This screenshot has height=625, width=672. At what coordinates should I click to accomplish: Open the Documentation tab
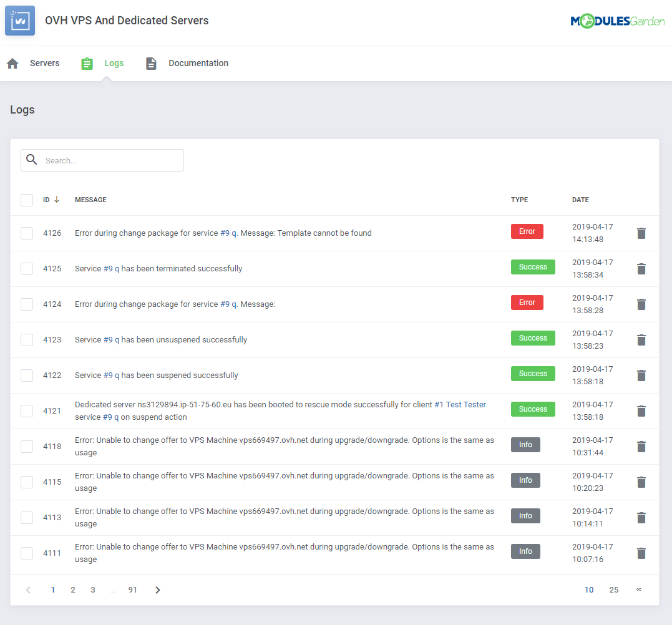pos(198,63)
